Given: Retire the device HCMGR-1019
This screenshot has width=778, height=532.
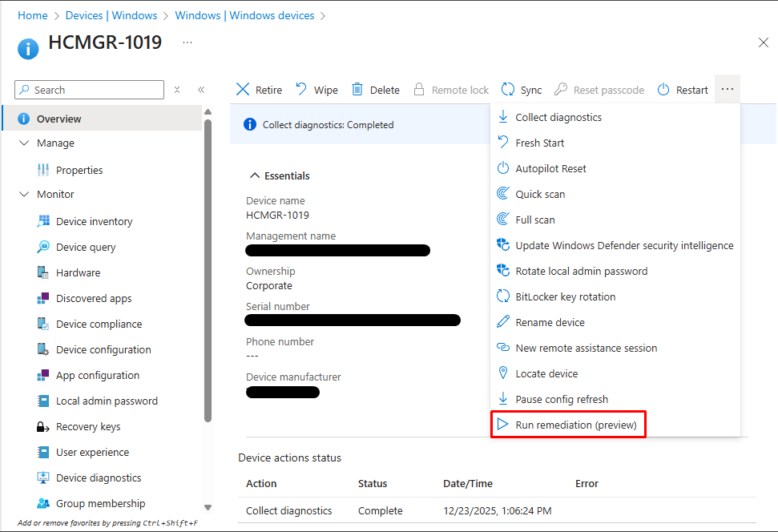Looking at the screenshot, I should [258, 89].
